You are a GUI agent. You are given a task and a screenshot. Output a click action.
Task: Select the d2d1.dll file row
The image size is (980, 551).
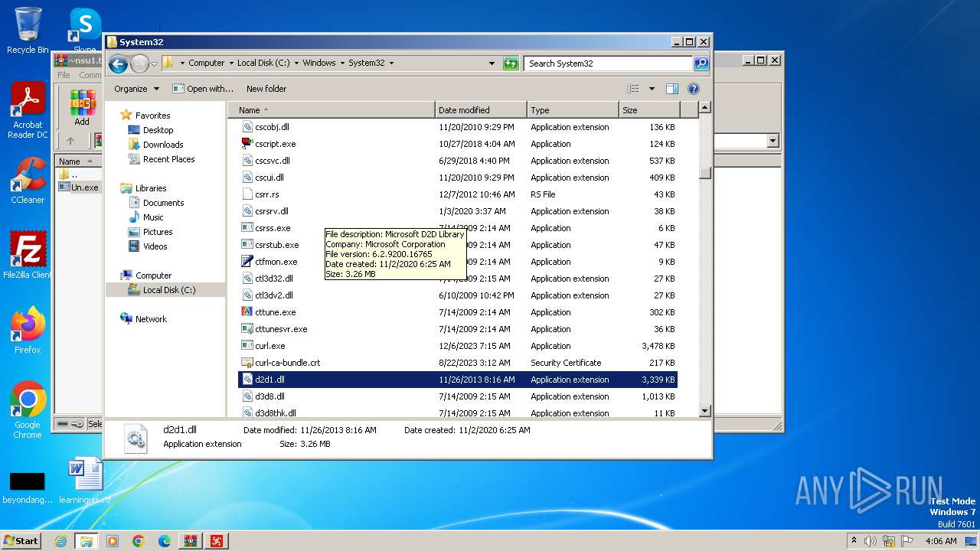[x=458, y=380]
